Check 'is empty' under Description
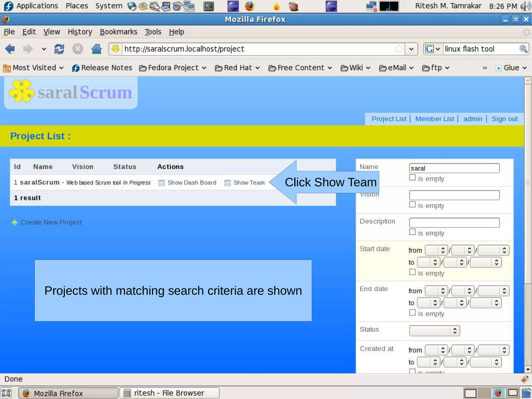532x399 pixels. point(412,232)
